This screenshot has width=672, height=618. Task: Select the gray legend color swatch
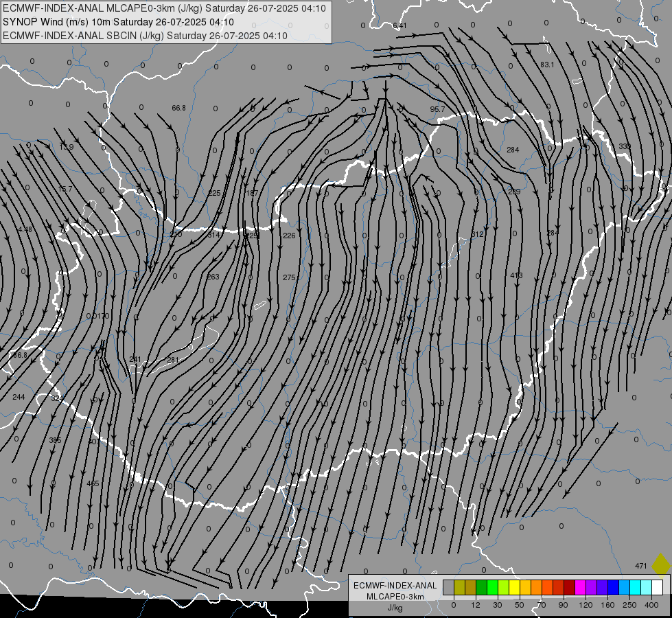pyautogui.click(x=449, y=588)
